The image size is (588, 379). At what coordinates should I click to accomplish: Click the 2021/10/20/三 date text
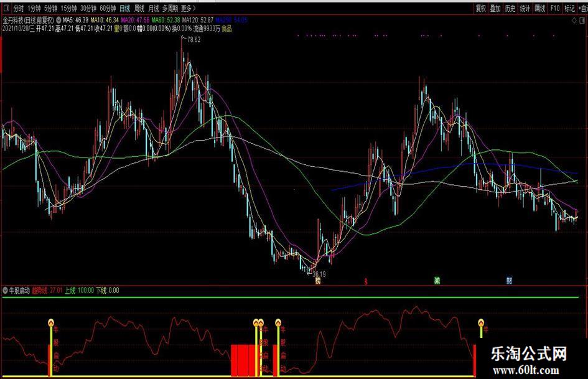19,29
